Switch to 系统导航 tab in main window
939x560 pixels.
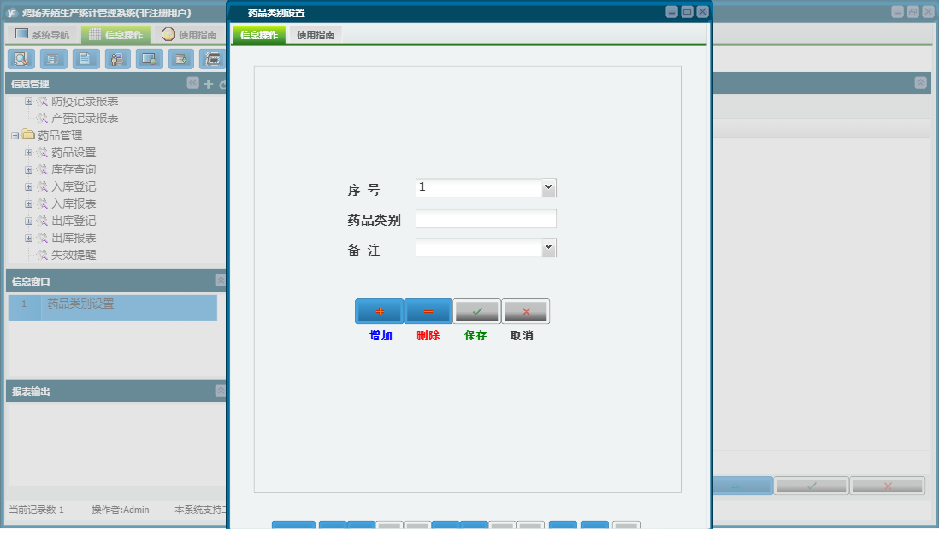click(43, 34)
